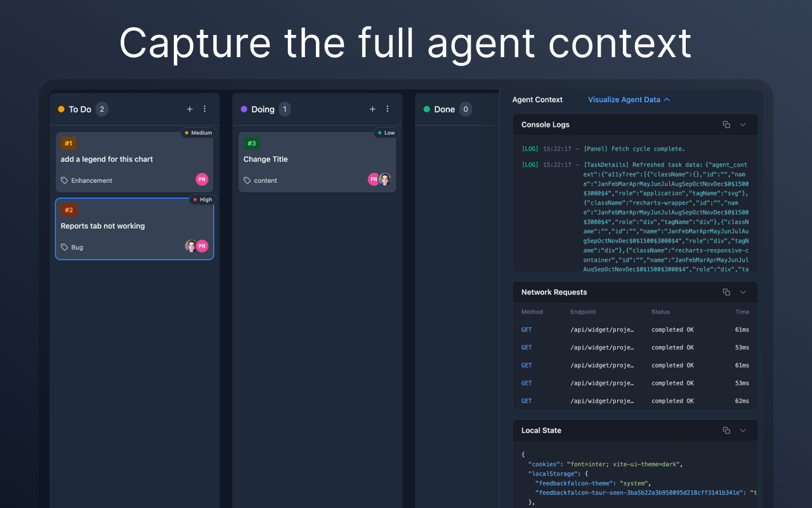This screenshot has height=508, width=812.
Task: Copy the Console Logs output
Action: pyautogui.click(x=726, y=124)
